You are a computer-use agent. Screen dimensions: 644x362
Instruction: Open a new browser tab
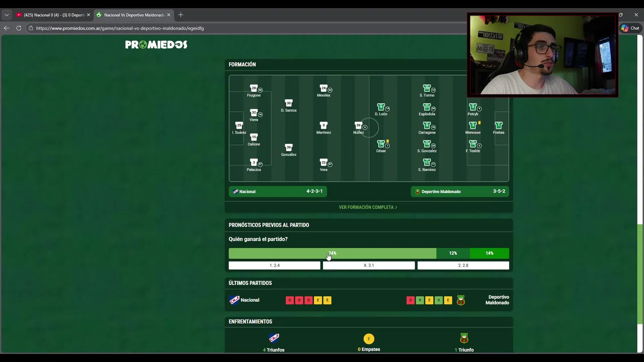click(181, 15)
